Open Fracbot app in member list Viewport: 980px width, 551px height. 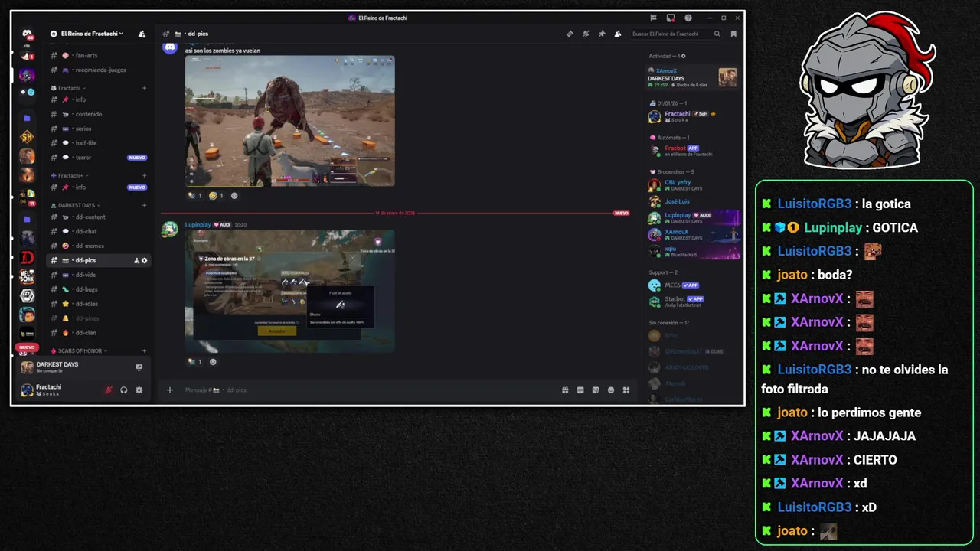coord(693,151)
